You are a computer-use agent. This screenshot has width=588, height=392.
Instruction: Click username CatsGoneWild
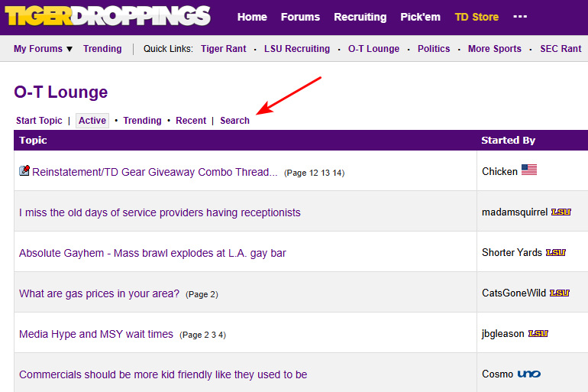coord(514,293)
